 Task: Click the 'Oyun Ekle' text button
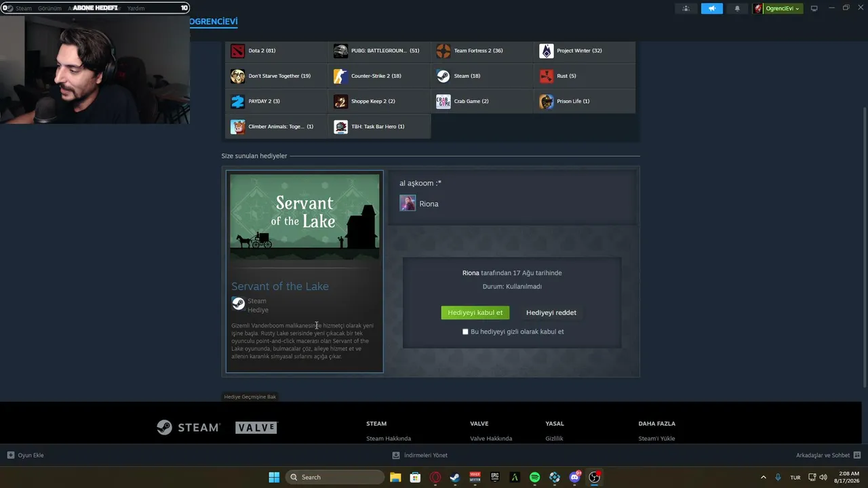[x=31, y=455]
